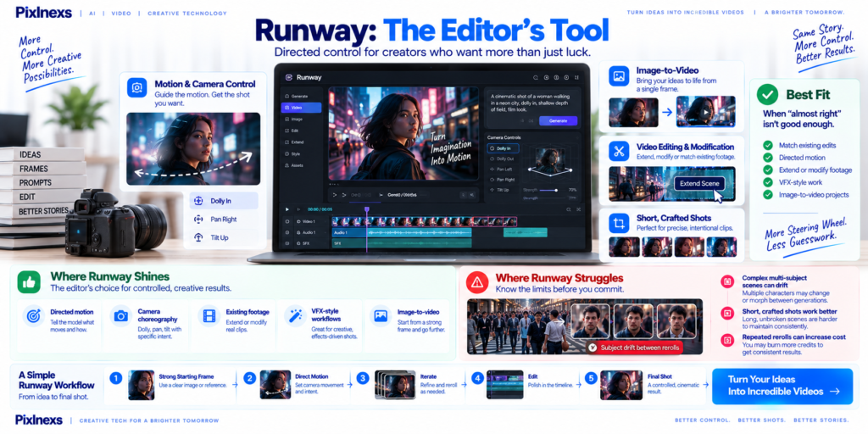Click the checkmark next to Extend or modify footage

768,170
